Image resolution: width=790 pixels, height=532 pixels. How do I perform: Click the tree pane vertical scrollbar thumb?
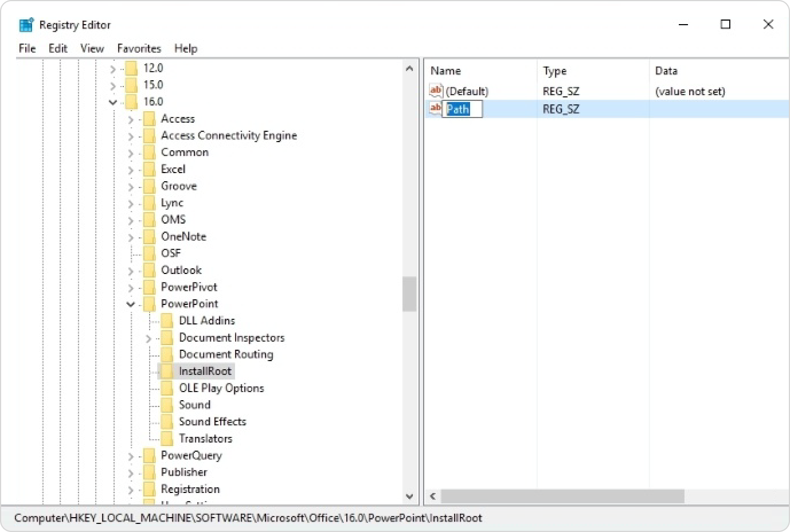409,294
